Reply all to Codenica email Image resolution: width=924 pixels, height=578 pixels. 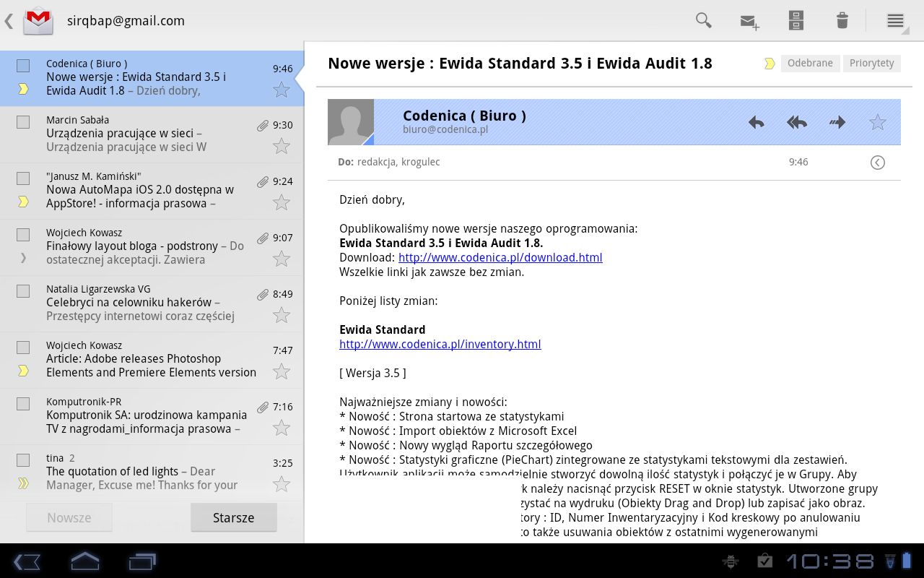coord(796,122)
